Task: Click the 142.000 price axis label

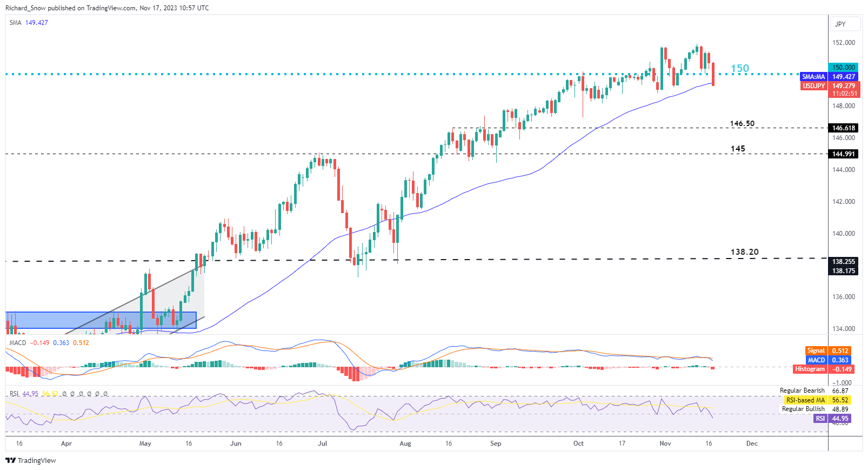Action: point(844,202)
